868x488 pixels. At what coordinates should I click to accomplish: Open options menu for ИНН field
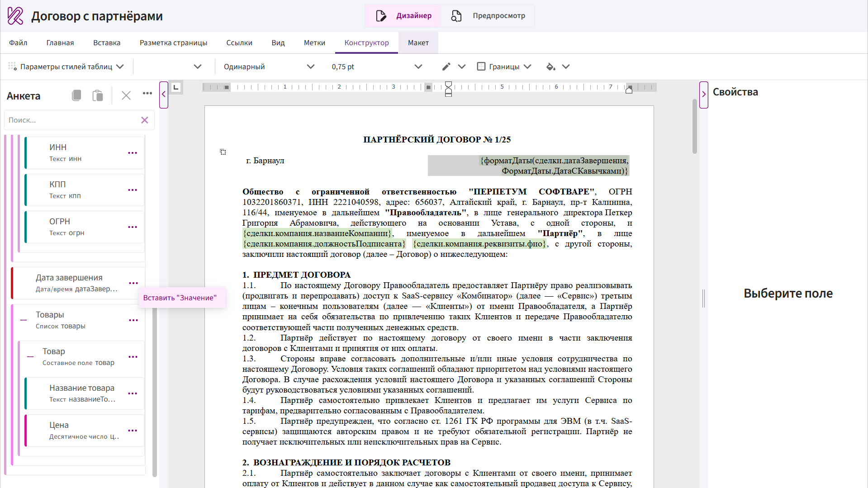(133, 153)
